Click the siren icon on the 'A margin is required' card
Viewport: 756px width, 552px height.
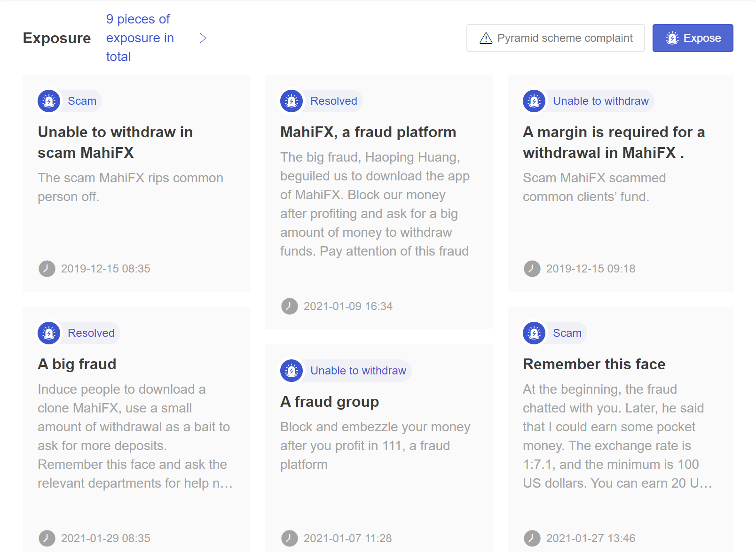(x=534, y=101)
